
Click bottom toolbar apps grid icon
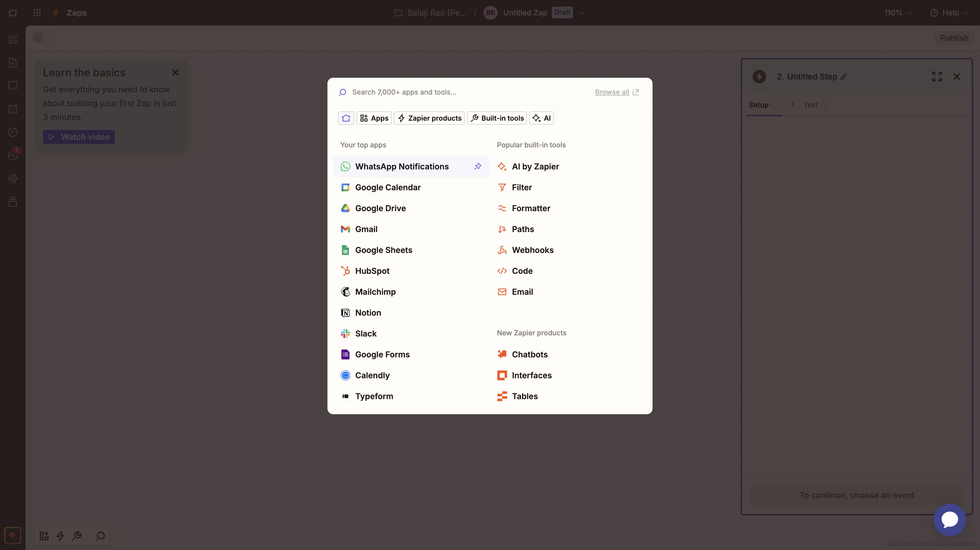pyautogui.click(x=44, y=536)
